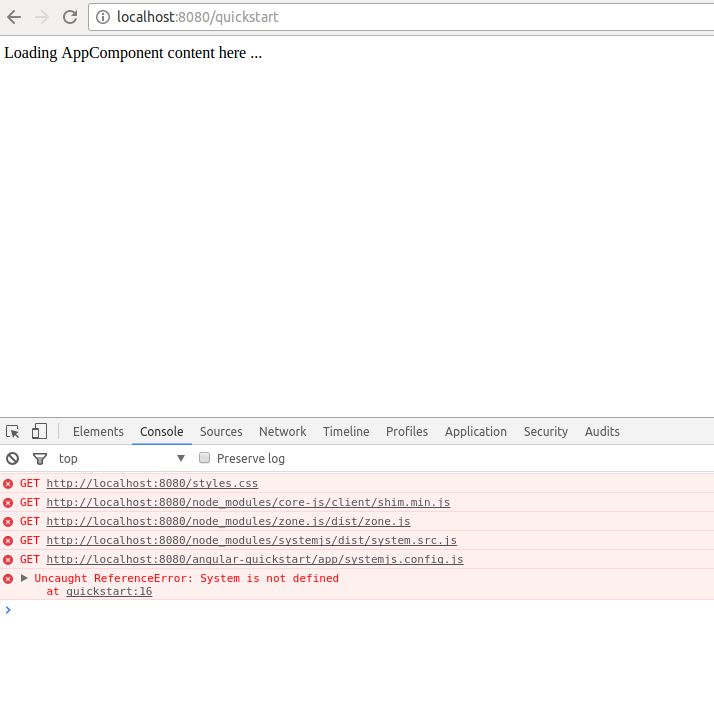Click the error icon beside systemjs.config.js
Screen dimensions: 714x714
click(x=8, y=560)
